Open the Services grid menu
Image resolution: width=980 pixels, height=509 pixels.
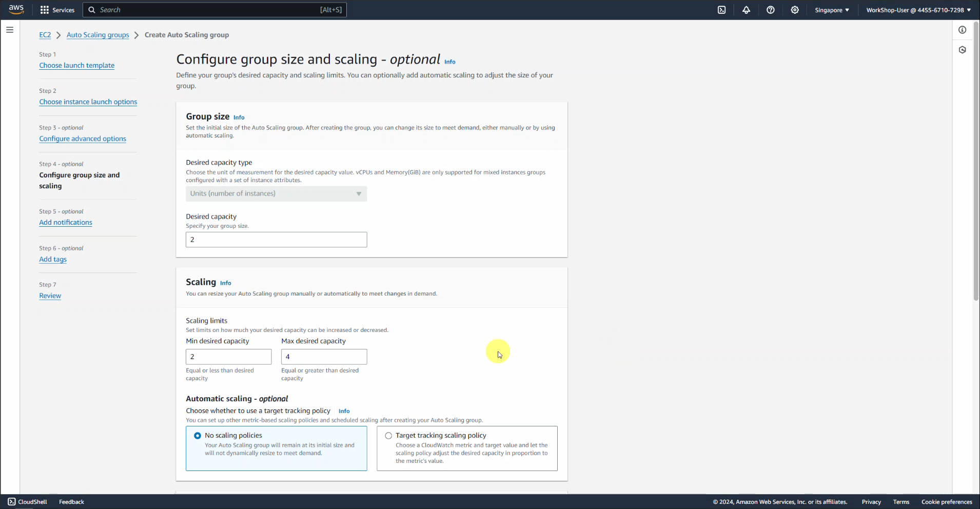57,10
